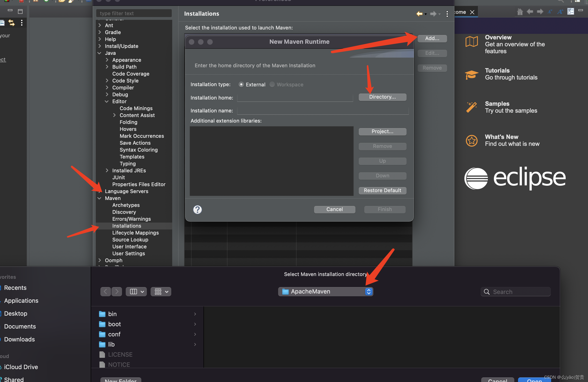Open Applications in Finder sidebar
The image size is (588, 382).
(x=21, y=300)
